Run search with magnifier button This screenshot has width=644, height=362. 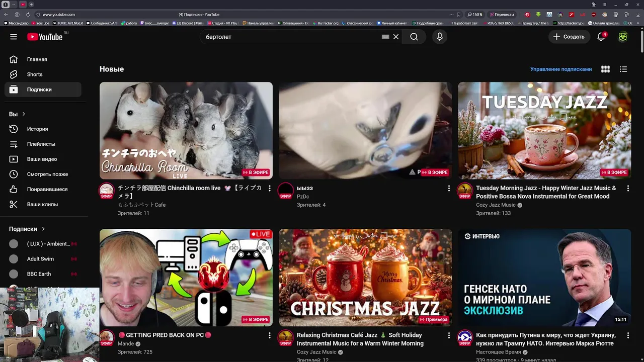tap(414, 37)
